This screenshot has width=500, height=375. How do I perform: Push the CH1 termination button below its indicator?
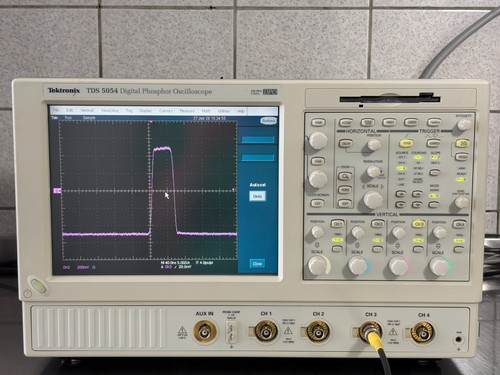tap(337, 249)
